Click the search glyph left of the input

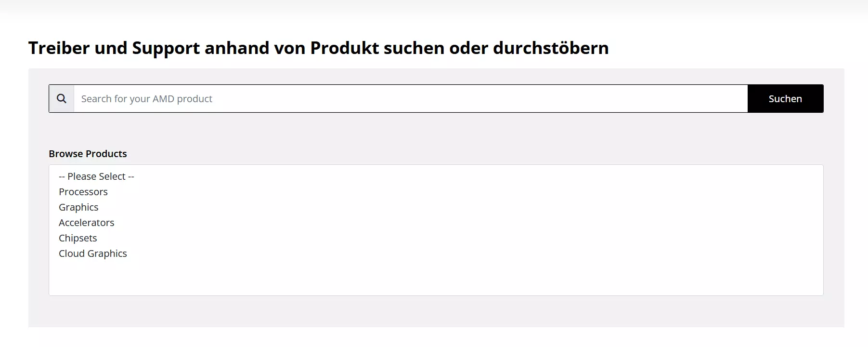pos(62,99)
